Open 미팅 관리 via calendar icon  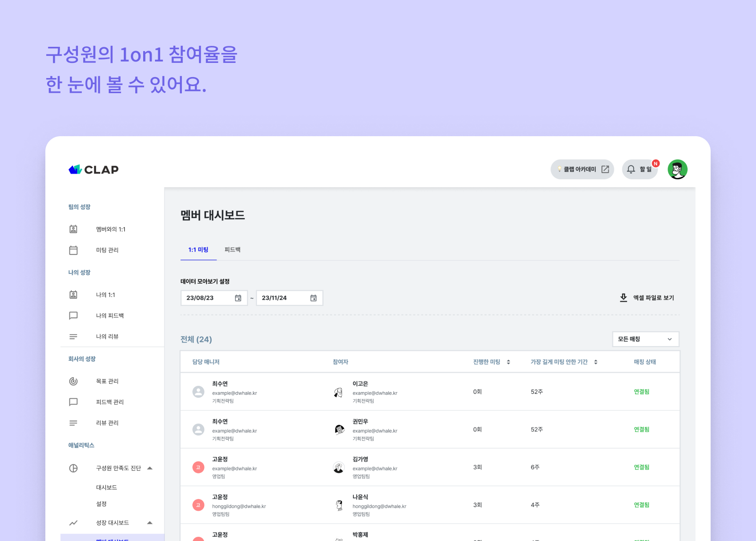point(74,250)
